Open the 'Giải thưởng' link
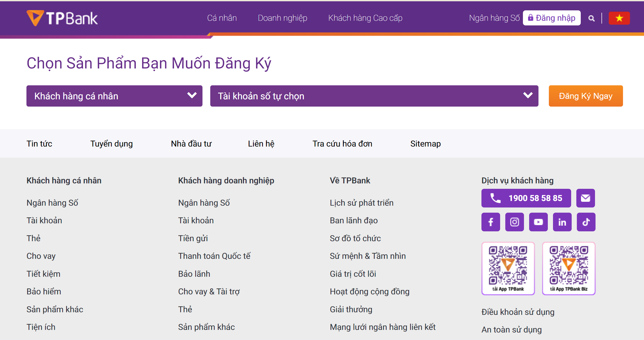644x340 pixels. (x=351, y=309)
